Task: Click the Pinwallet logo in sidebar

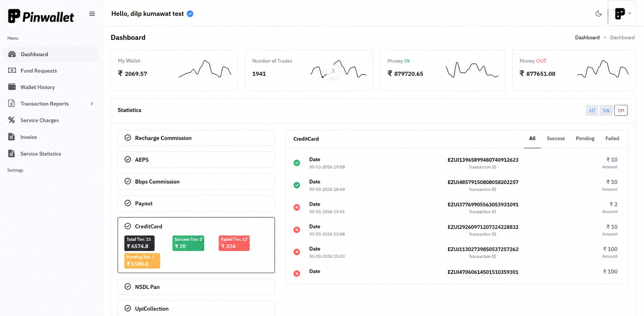Action: pos(41,16)
